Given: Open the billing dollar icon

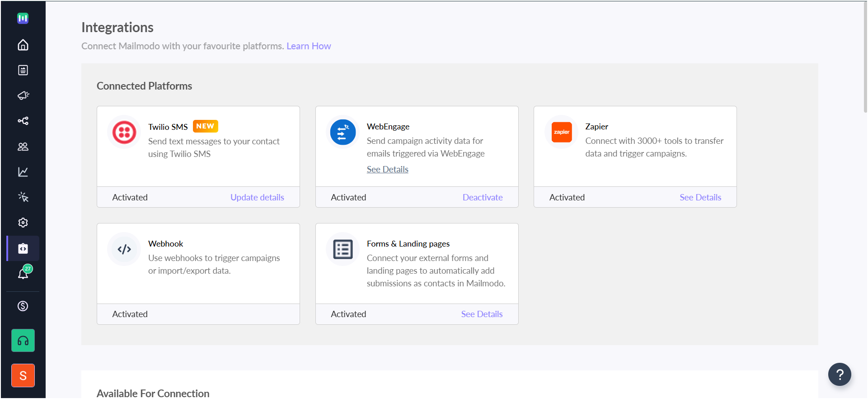Looking at the screenshot, I should click(x=23, y=306).
